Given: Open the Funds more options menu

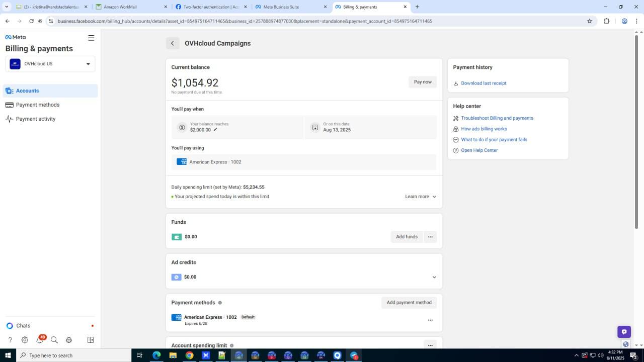Looking at the screenshot, I should tap(430, 237).
